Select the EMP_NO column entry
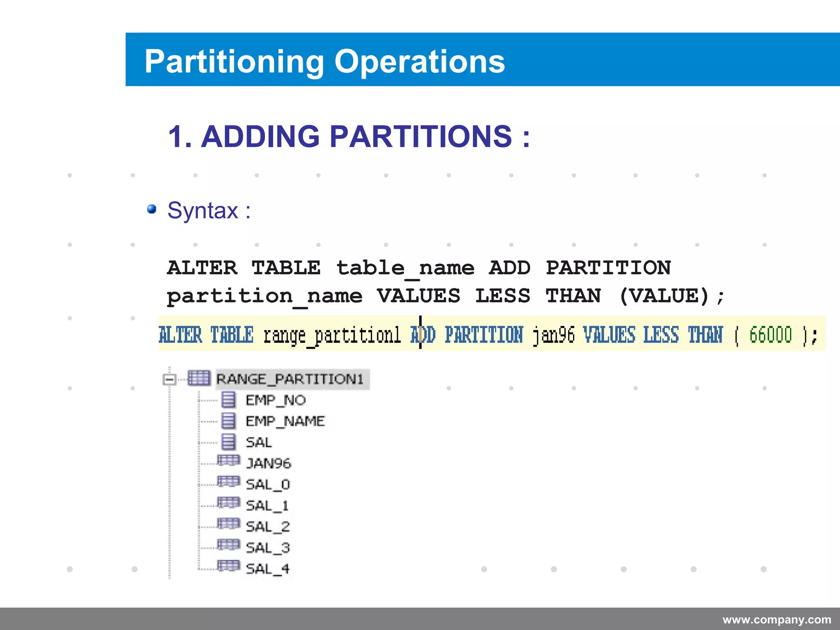This screenshot has height=630, width=840. (x=276, y=400)
